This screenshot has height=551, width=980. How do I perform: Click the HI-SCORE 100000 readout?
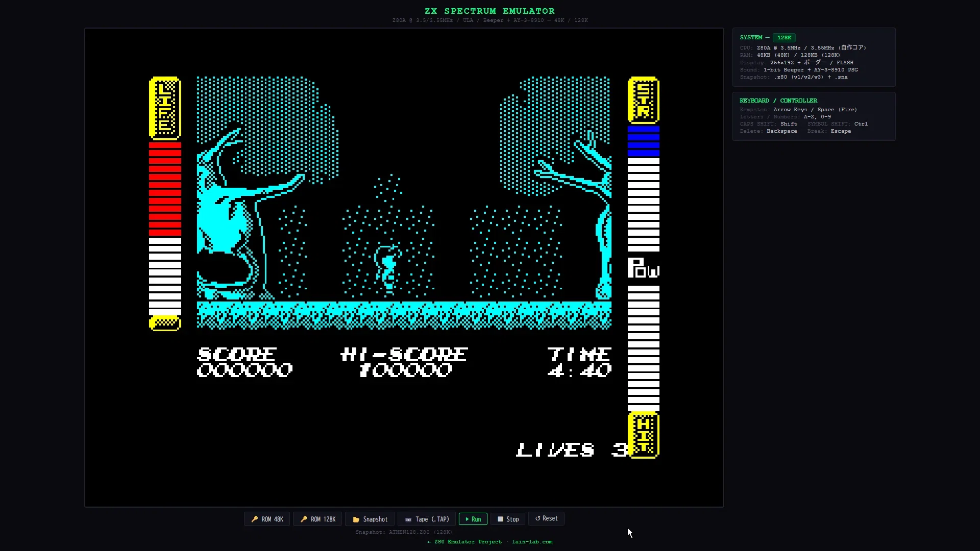click(404, 362)
